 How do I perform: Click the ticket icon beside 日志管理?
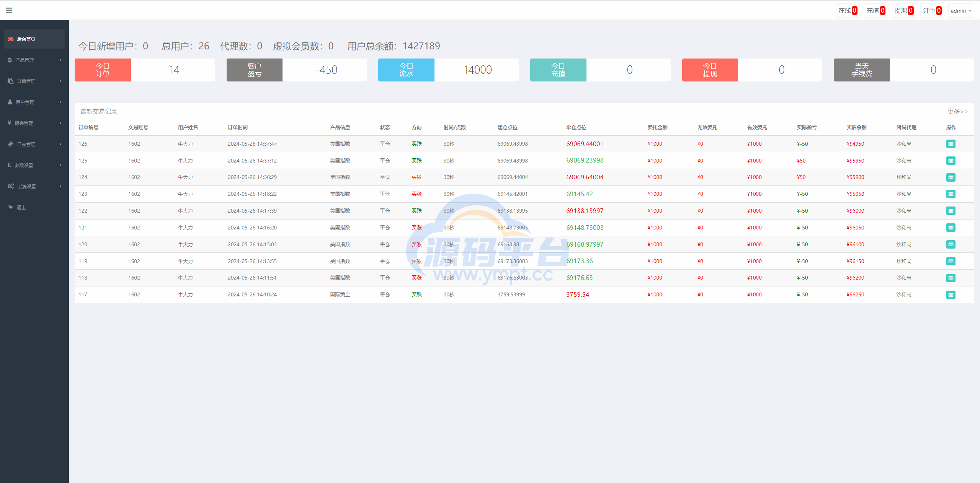(x=11, y=144)
